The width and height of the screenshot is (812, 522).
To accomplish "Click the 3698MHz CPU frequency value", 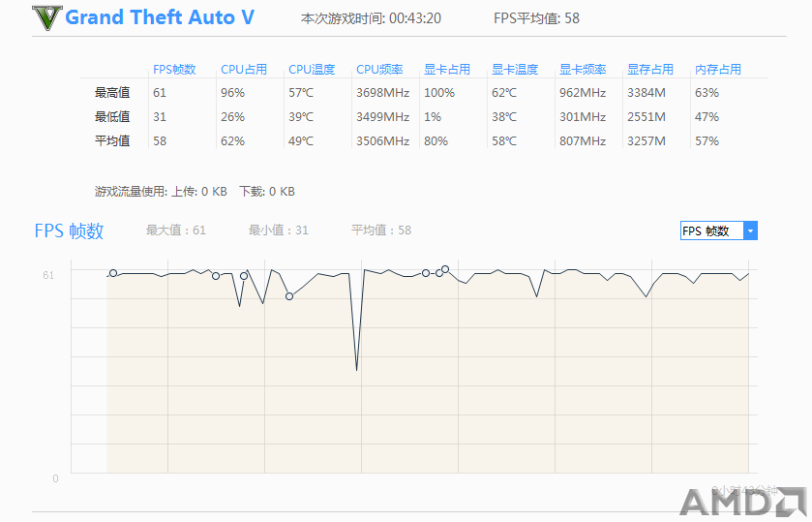I will pyautogui.click(x=382, y=93).
